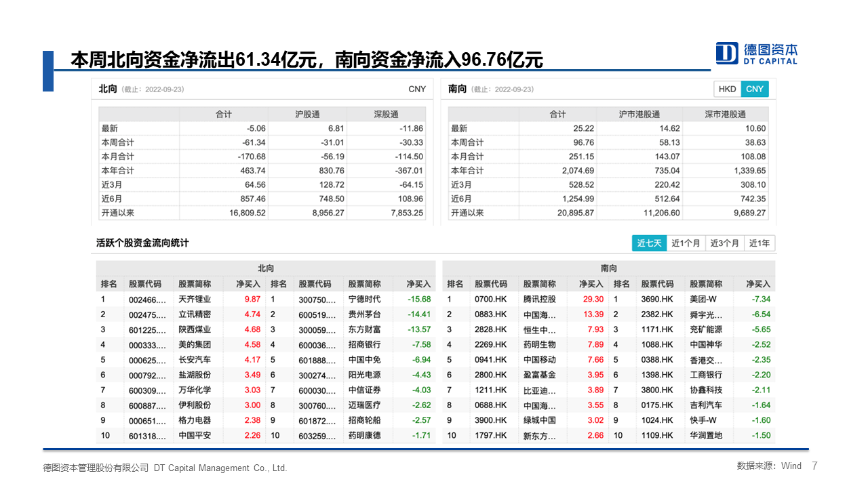Click the 格力电器 stock name
Screen dimensions: 868x488
[195, 420]
